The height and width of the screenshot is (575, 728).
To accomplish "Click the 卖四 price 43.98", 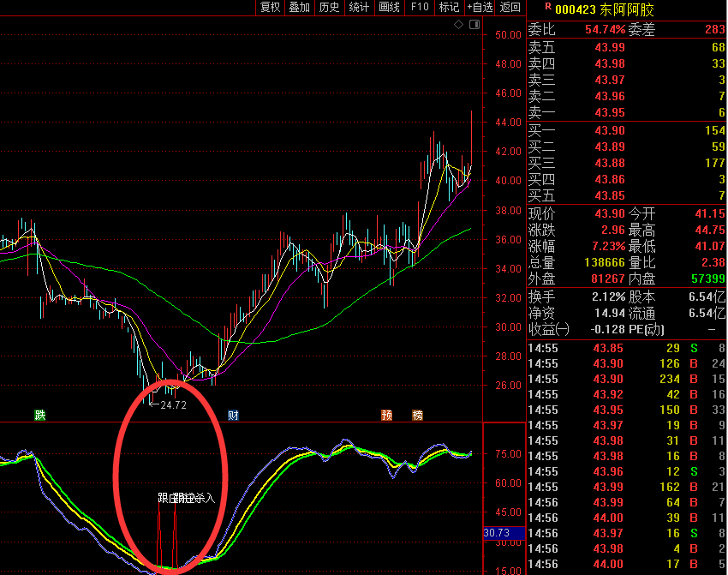I will pyautogui.click(x=610, y=63).
